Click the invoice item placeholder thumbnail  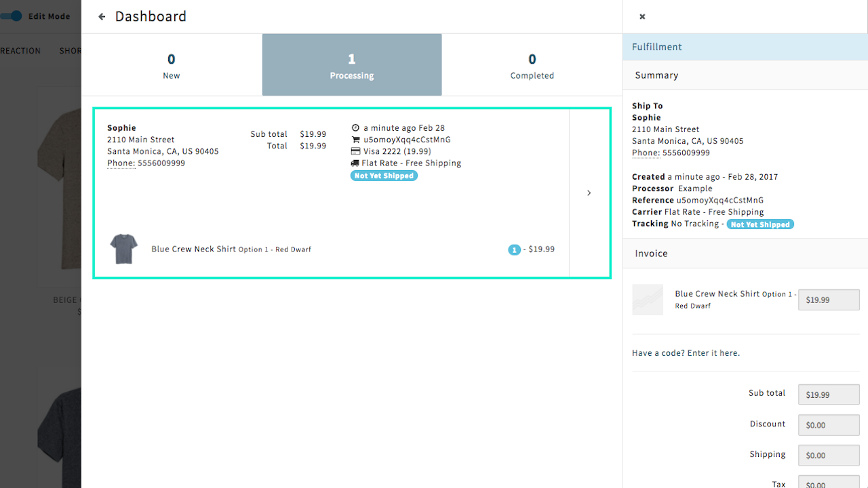tap(648, 300)
